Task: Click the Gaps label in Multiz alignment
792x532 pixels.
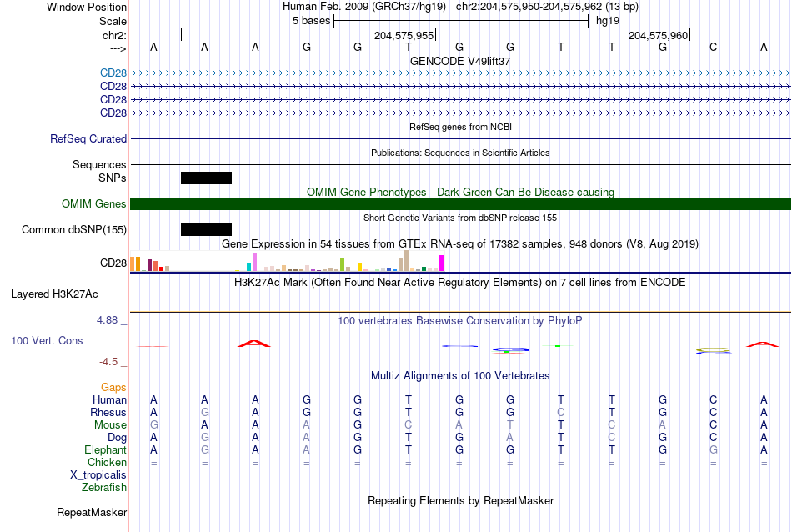Action: (113, 387)
